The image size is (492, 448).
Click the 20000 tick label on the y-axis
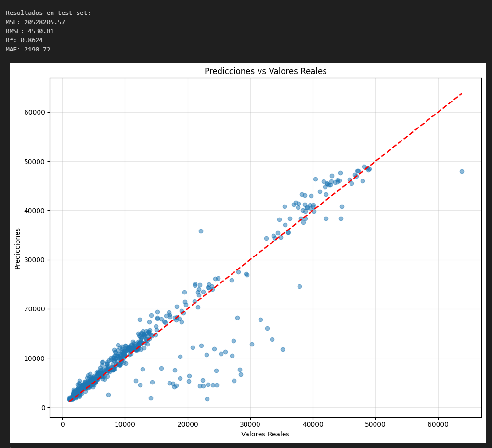pyautogui.click(x=35, y=309)
